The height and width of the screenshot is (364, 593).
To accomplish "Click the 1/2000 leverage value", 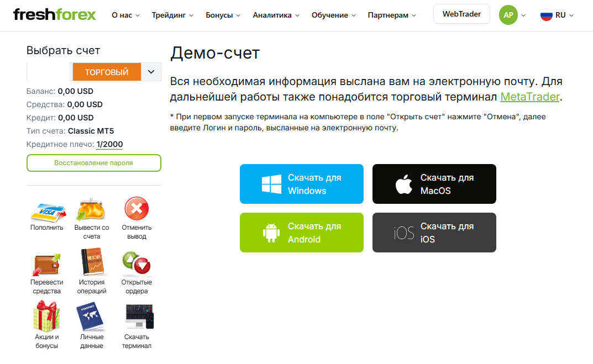I will (109, 144).
